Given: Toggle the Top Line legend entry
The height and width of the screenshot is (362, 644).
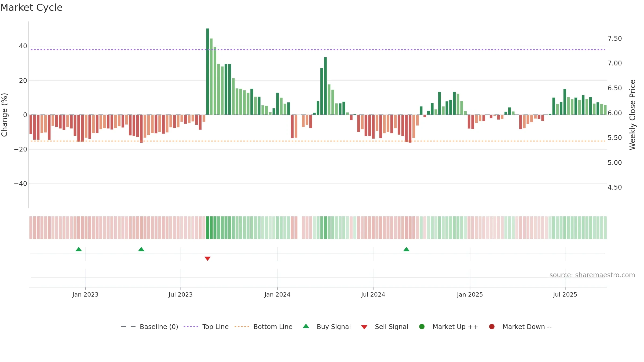Looking at the screenshot, I should click(206, 327).
